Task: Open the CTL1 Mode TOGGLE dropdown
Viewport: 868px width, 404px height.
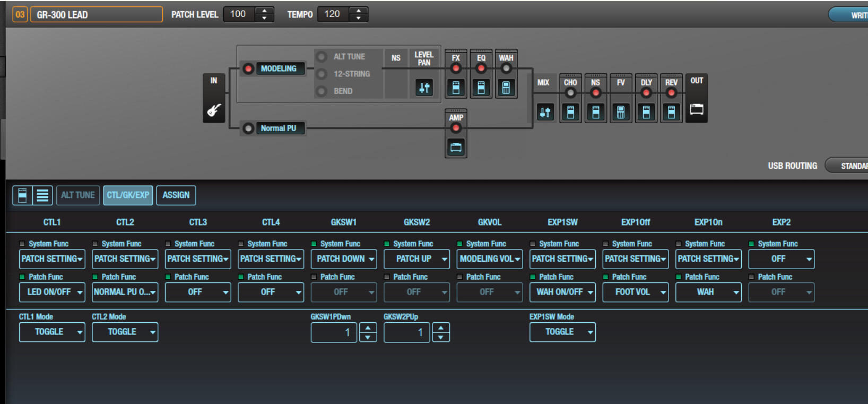Action: pos(52,332)
